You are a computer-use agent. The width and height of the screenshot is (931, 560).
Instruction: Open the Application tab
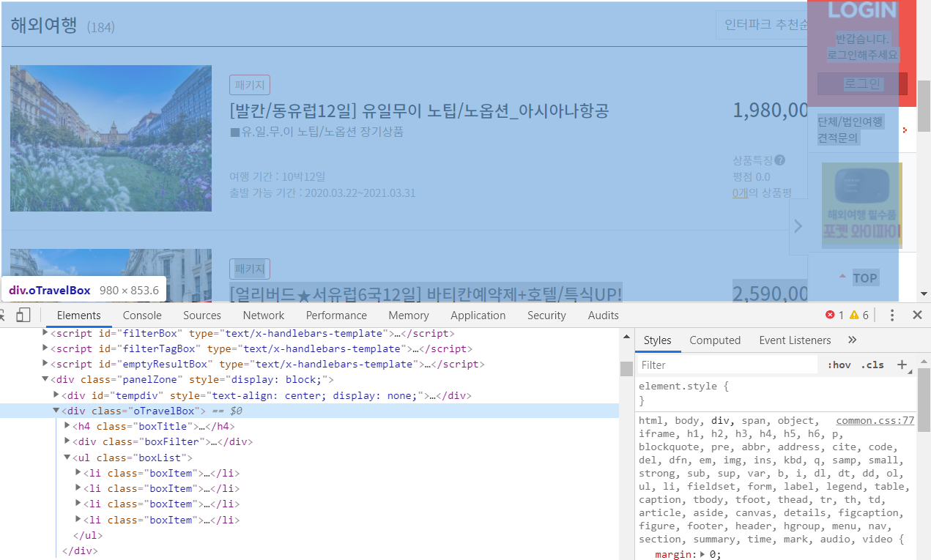478,315
